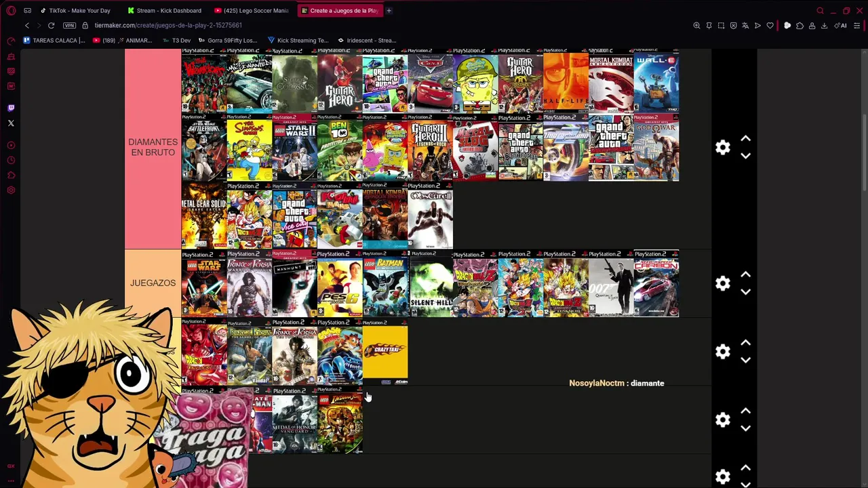Open settings gear for DIAMANTES EN BRUTO row
The image size is (868, 488).
click(723, 147)
